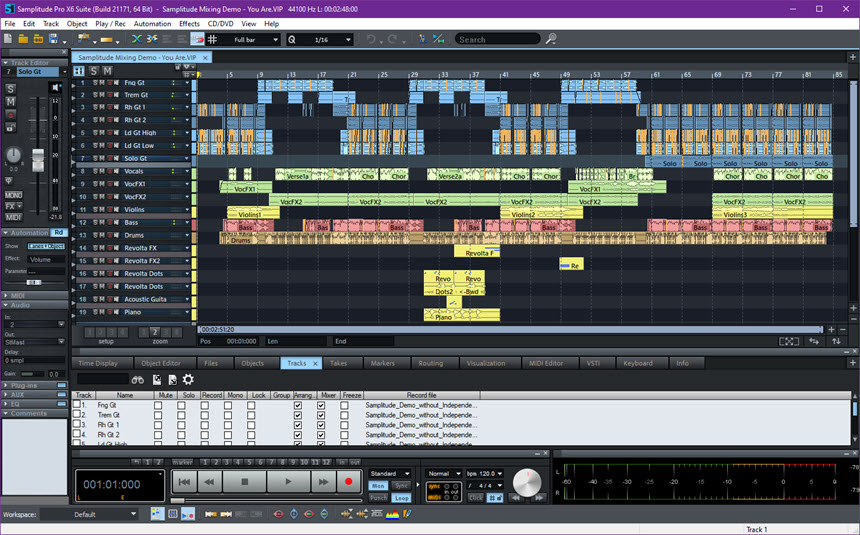Click the spectrum visualization icon in the bottom toolbar
The image size is (860, 535).
392,514
